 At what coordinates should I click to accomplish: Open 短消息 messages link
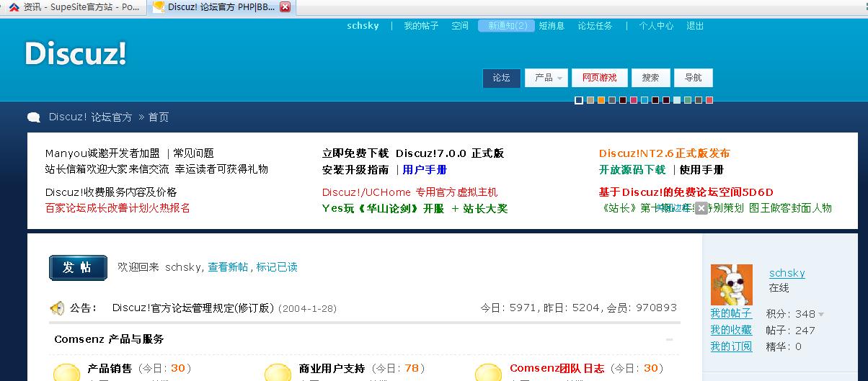[x=552, y=25]
